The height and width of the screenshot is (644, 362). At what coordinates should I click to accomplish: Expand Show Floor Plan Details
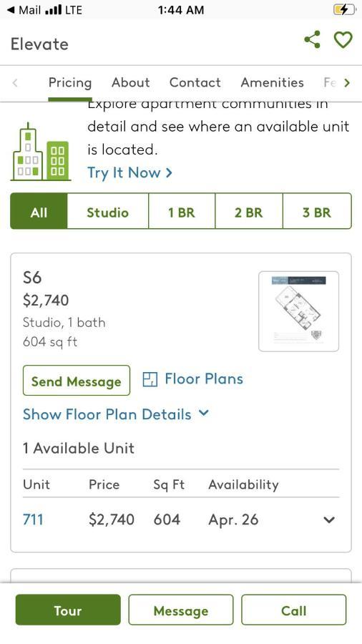(116, 414)
